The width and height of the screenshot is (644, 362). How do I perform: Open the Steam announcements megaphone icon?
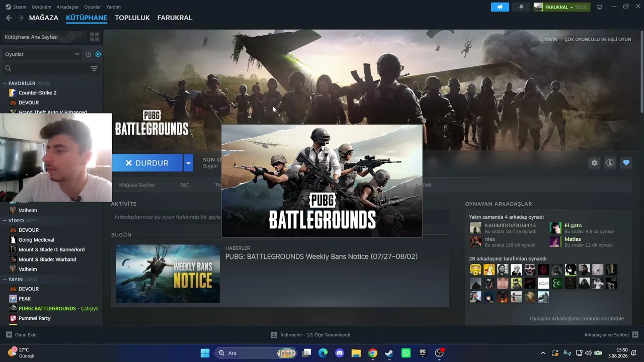pos(500,7)
